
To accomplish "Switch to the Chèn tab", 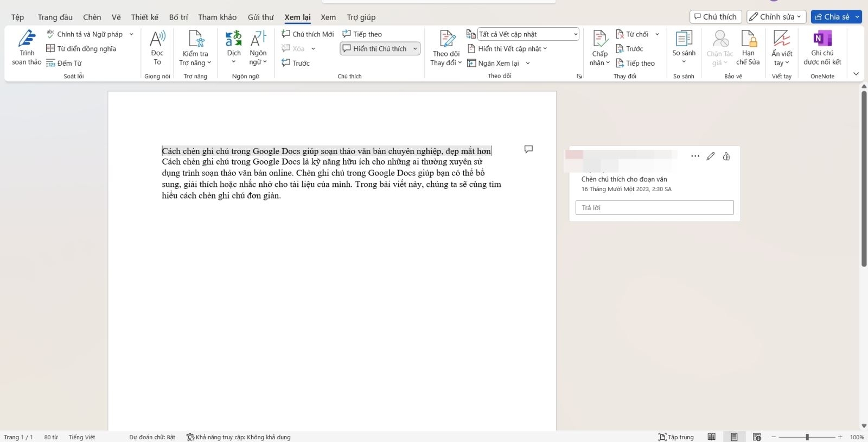I will pos(92,17).
